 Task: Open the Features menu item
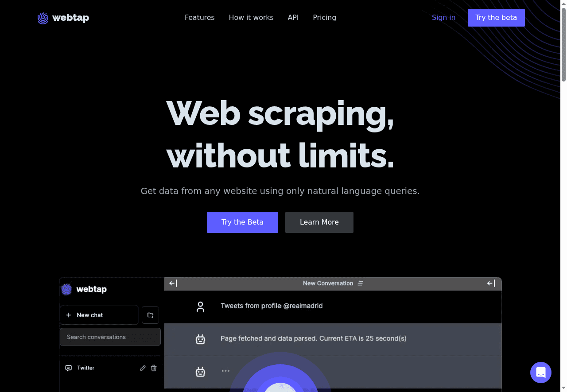(199, 18)
